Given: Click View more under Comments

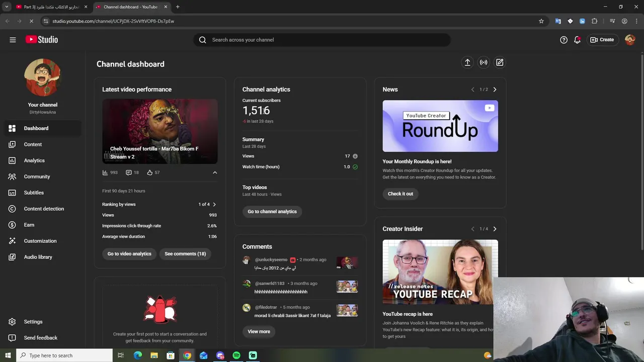Looking at the screenshot, I should pos(259,332).
